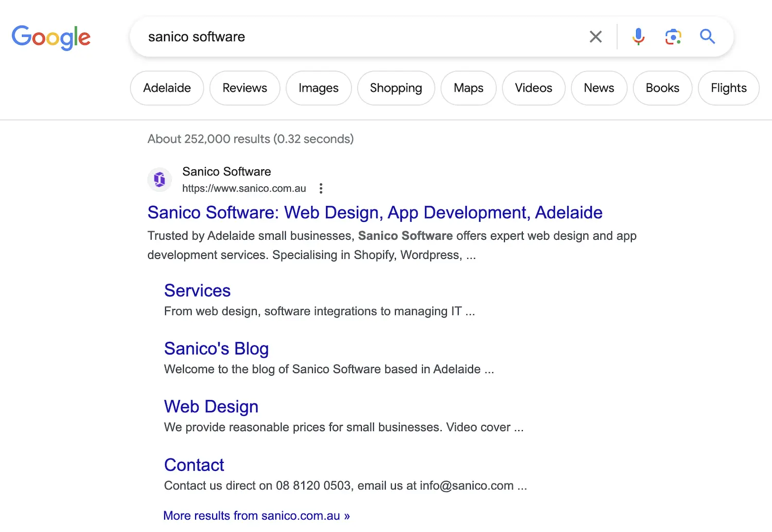Click 'More results from sanico.com.au »'
The width and height of the screenshot is (772, 532).
(256, 516)
